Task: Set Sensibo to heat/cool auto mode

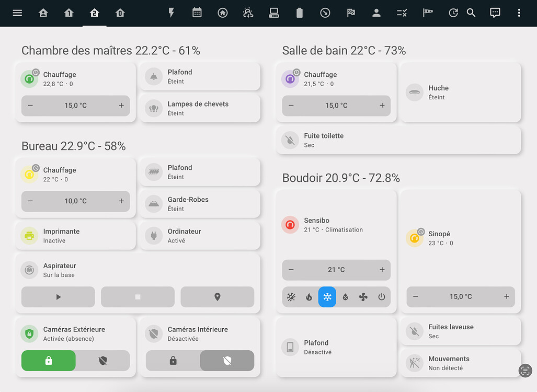Action: point(291,297)
